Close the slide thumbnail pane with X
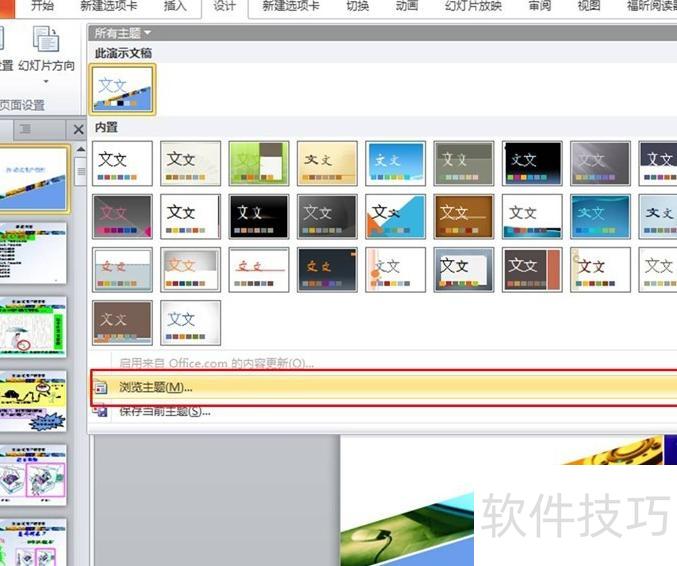Image resolution: width=677 pixels, height=566 pixels. 78,130
